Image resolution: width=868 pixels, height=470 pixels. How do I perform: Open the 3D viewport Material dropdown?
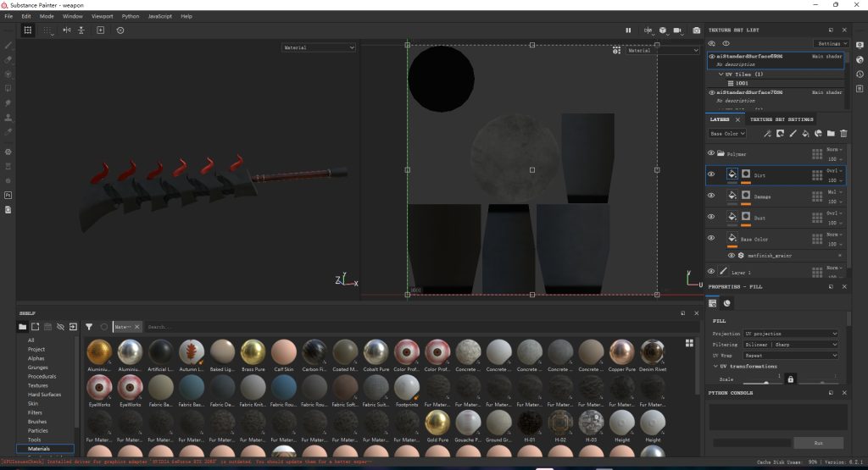pos(319,47)
